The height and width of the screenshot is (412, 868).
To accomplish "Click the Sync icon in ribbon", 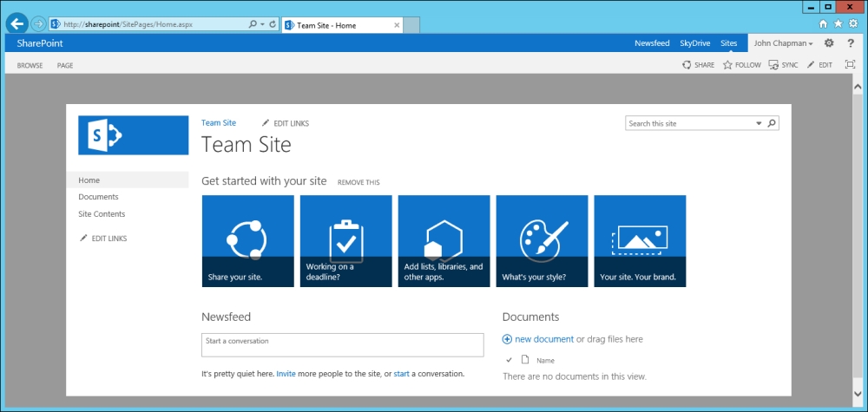I will click(x=773, y=65).
